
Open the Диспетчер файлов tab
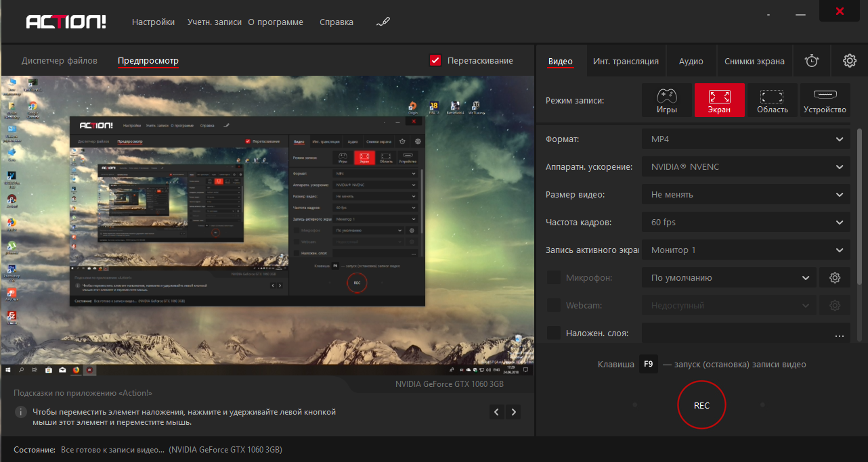(60, 61)
